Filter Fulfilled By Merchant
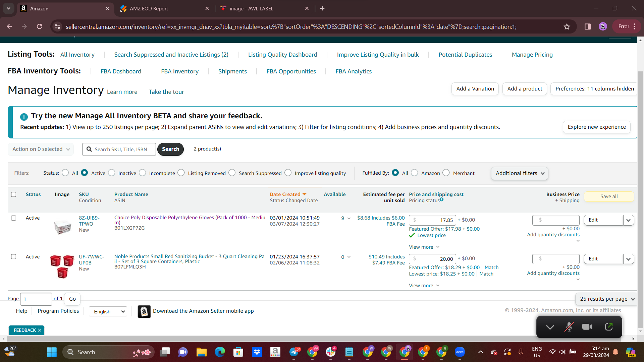 click(x=446, y=173)
